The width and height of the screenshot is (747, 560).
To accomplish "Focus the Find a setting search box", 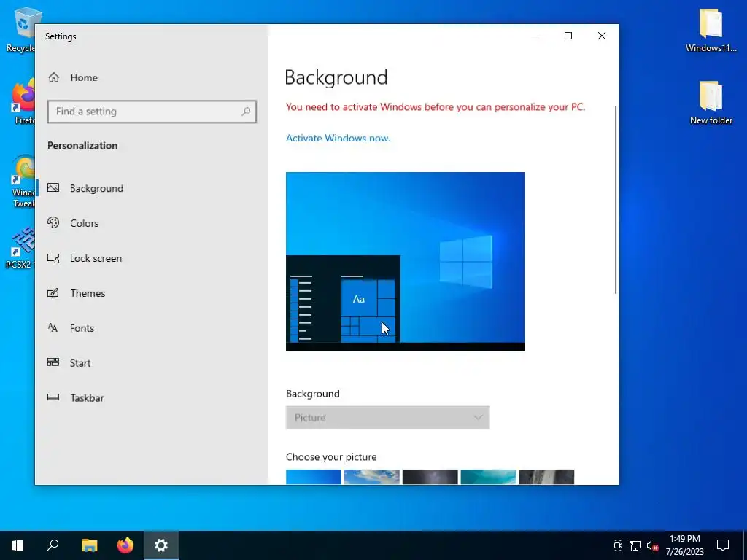I will [x=152, y=112].
